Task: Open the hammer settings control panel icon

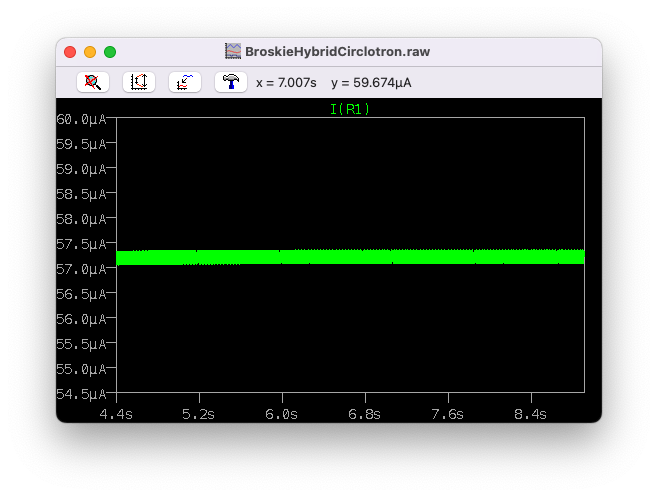Action: tap(231, 82)
